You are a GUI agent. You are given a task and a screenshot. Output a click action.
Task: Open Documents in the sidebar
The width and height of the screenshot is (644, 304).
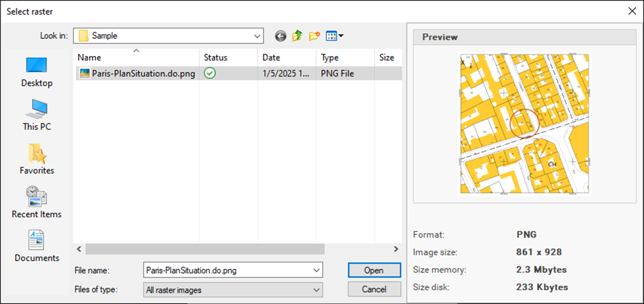pos(36,246)
